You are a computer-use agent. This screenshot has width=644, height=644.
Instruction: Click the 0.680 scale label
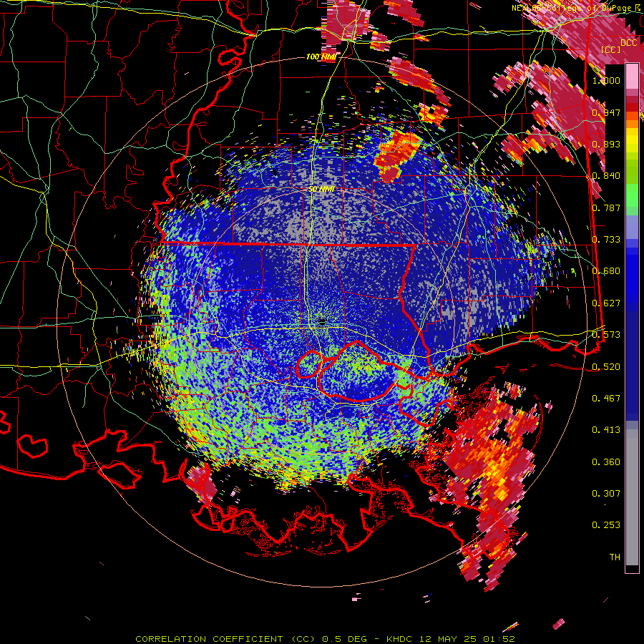(x=606, y=271)
